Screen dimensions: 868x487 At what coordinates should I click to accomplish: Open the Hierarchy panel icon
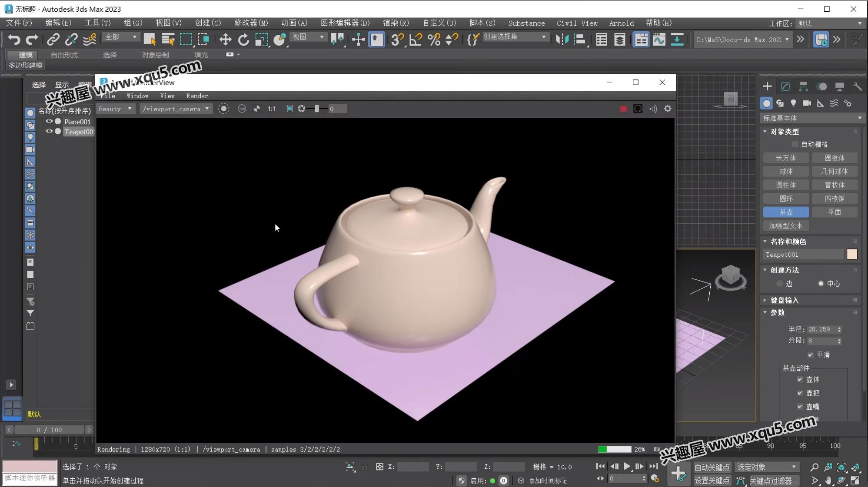click(x=803, y=86)
